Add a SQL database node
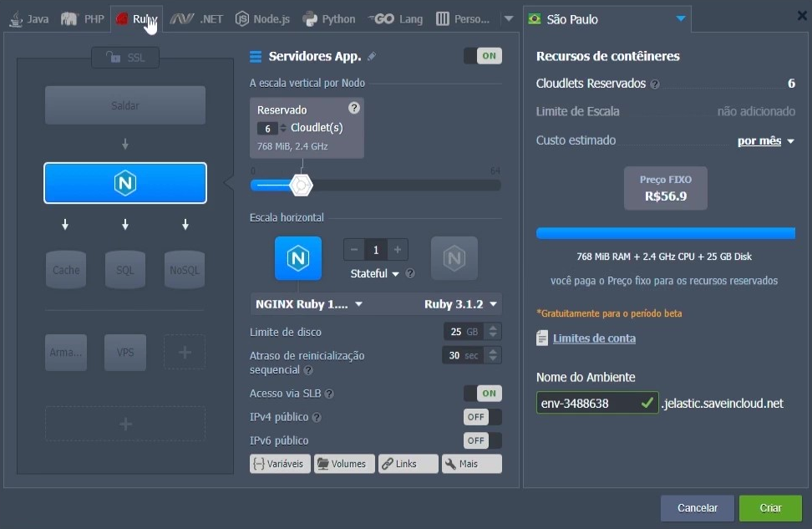 click(x=125, y=269)
